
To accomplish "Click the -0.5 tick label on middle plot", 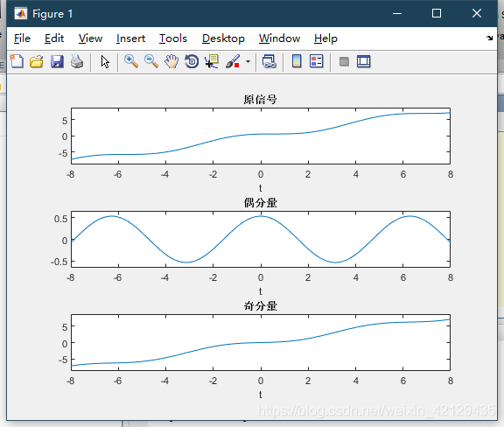I will coord(59,262).
